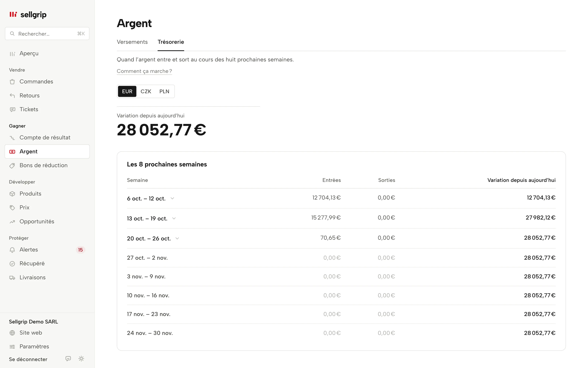Click the Compte de résultat icon
The width and height of the screenshot is (588, 368).
pyautogui.click(x=12, y=138)
